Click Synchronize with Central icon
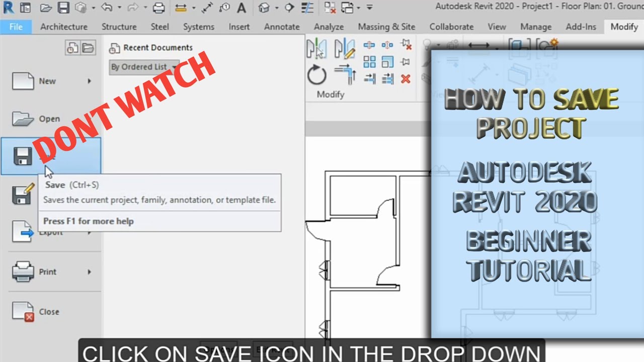This screenshot has width=644, height=362. 80,8
